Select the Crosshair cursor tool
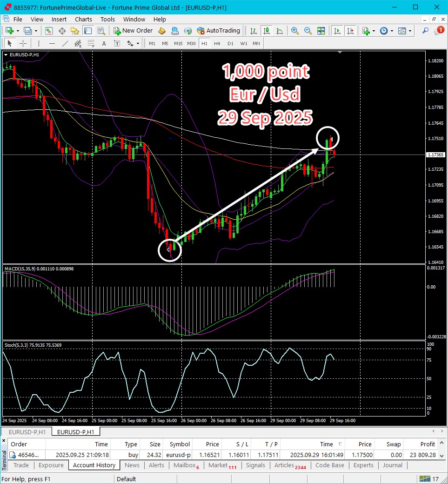Screen dimensions: 448x484 [x=23, y=43]
